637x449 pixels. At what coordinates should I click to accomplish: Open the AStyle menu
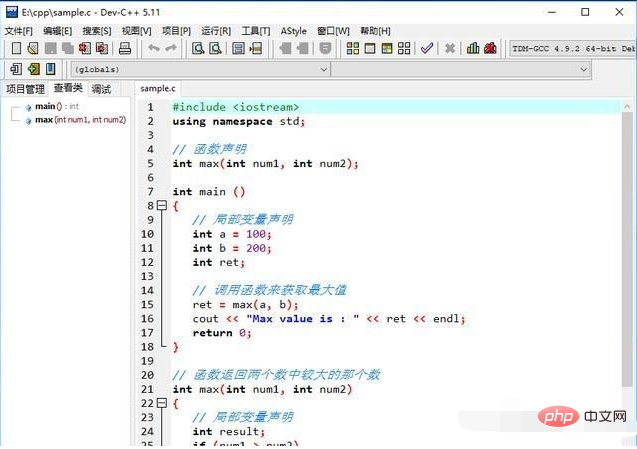pos(294,31)
